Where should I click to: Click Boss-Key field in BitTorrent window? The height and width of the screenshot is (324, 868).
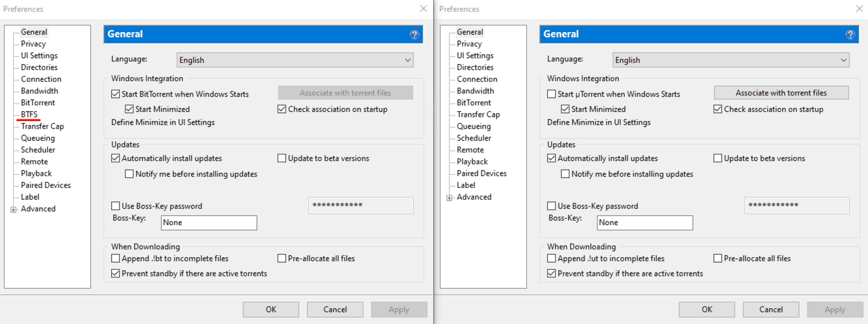pos(209,223)
